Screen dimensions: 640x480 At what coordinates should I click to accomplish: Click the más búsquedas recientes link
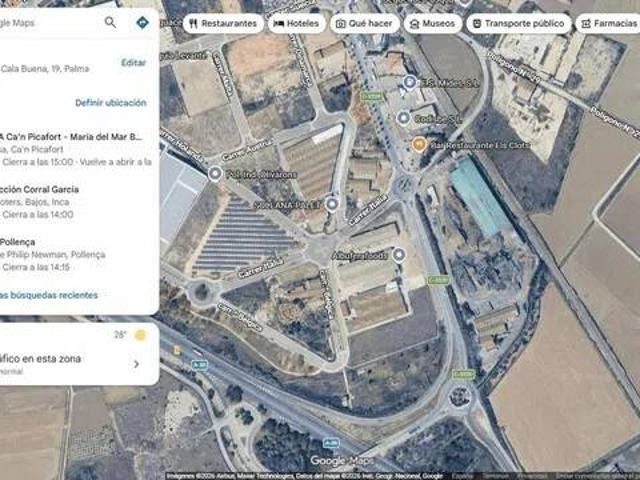pos(49,295)
